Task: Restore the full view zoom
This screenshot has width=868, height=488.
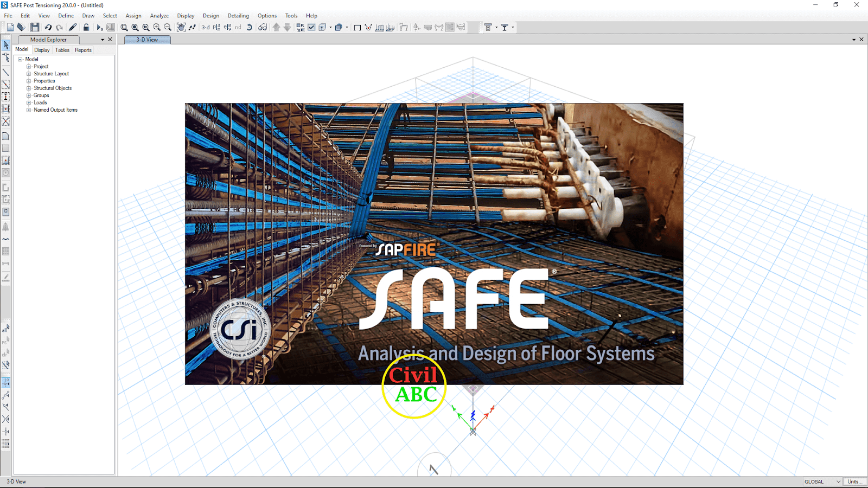Action: pyautogui.click(x=135, y=27)
